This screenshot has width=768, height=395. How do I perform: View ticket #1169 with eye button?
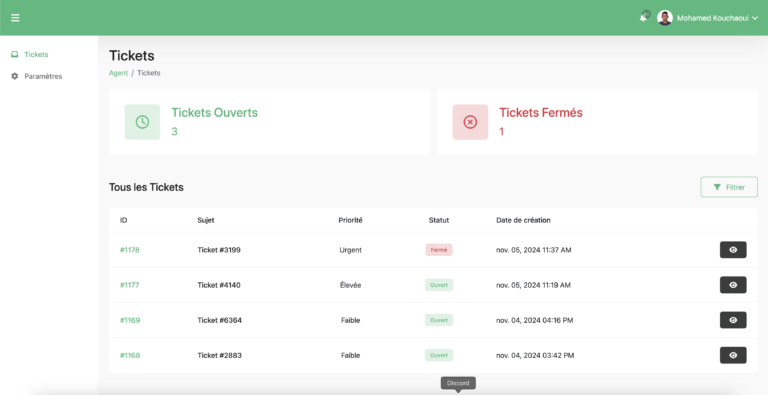click(733, 320)
